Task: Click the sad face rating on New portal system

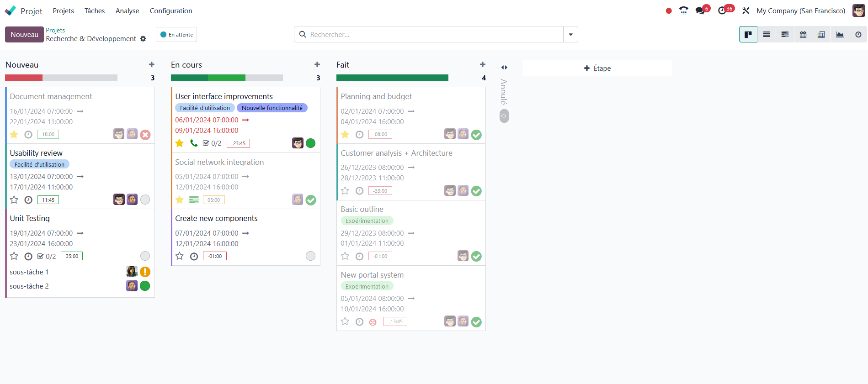Action: (x=373, y=322)
